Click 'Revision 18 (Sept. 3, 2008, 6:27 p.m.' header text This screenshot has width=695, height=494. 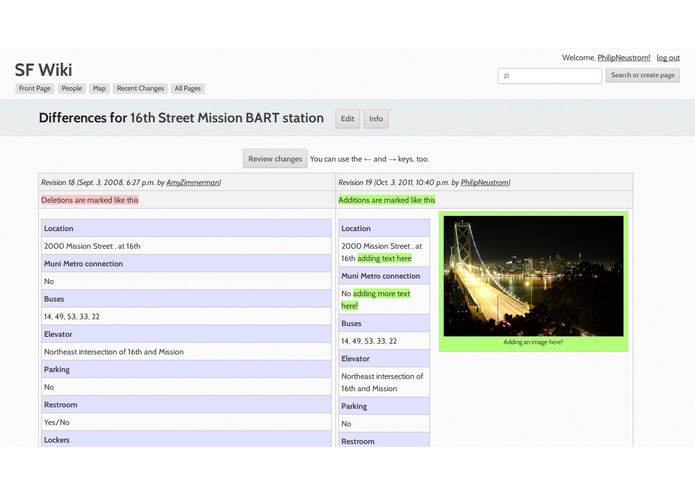98,183
